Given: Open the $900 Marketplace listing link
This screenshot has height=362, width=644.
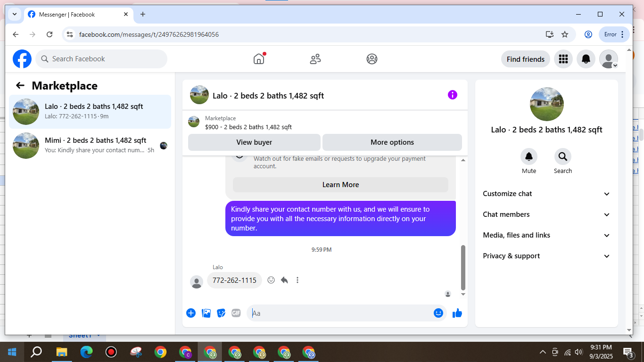Looking at the screenshot, I should [248, 127].
